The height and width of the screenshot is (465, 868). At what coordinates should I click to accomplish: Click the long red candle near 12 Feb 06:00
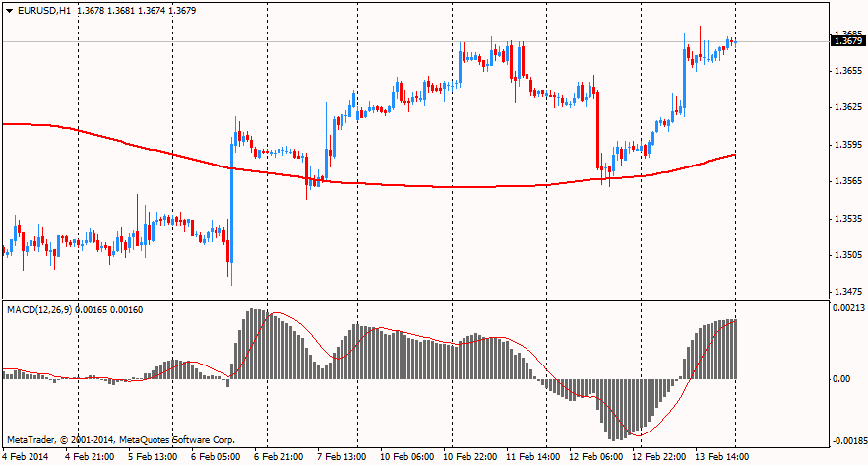597,128
